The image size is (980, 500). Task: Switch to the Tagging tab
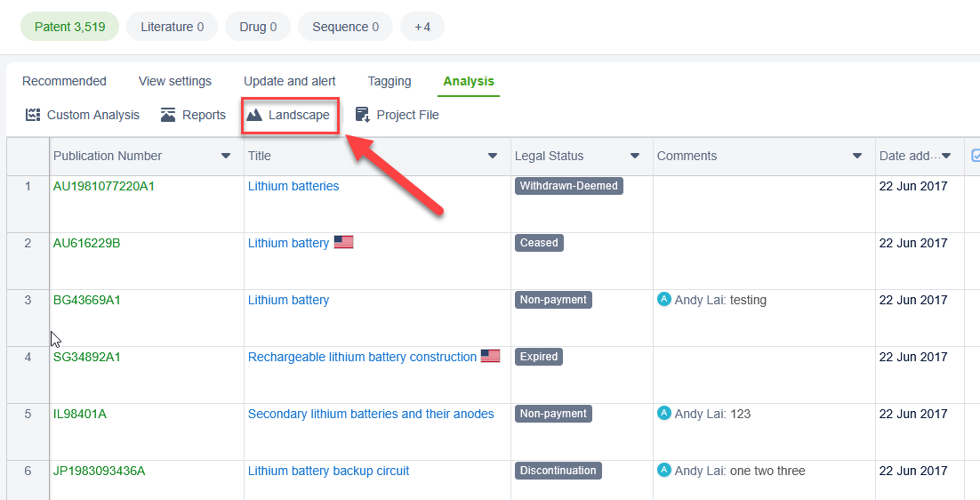390,81
